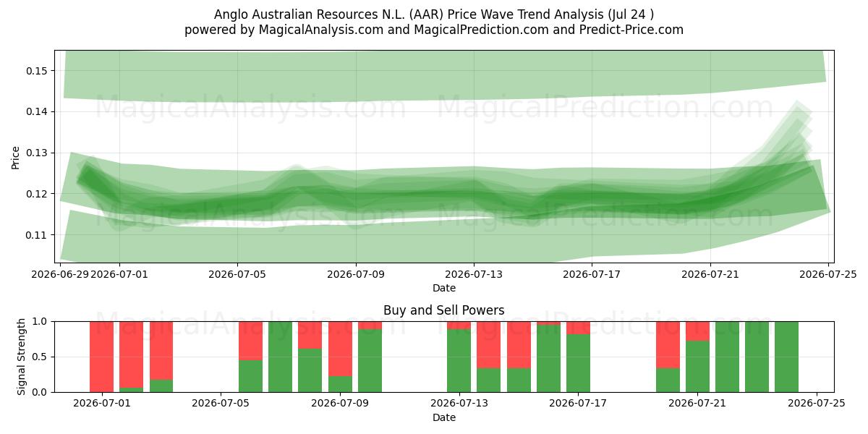
Task: Click the 0.5 tick on the Signal Strength axis
Action: (41, 357)
